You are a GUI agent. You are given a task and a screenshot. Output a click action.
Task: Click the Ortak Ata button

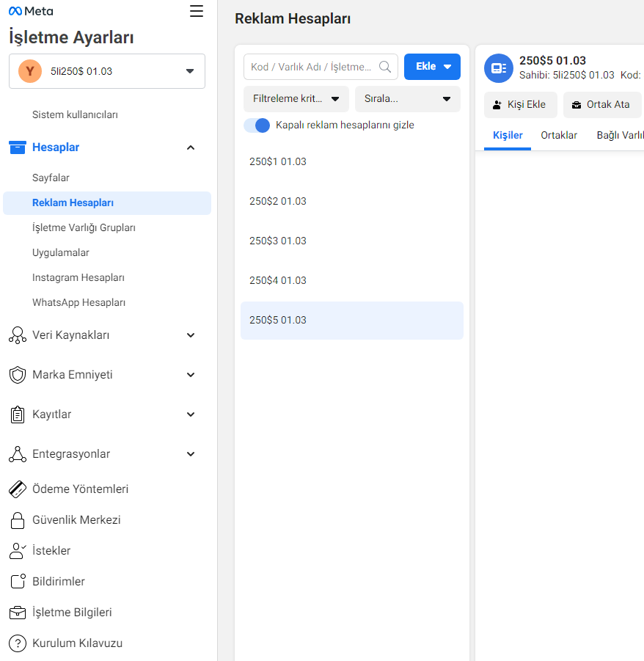(x=602, y=105)
